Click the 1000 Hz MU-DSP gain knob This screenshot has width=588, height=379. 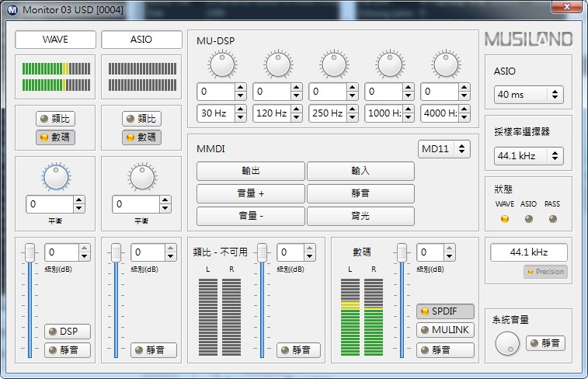coord(389,64)
